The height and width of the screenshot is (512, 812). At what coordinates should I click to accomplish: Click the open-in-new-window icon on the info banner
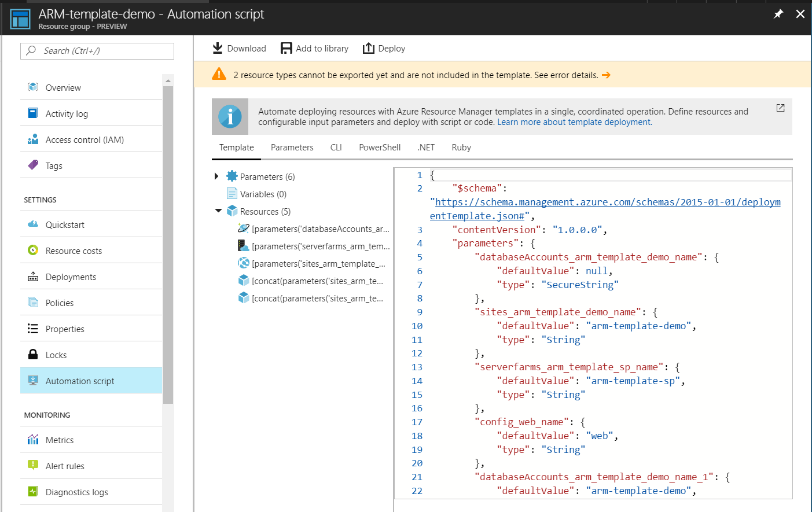click(780, 108)
